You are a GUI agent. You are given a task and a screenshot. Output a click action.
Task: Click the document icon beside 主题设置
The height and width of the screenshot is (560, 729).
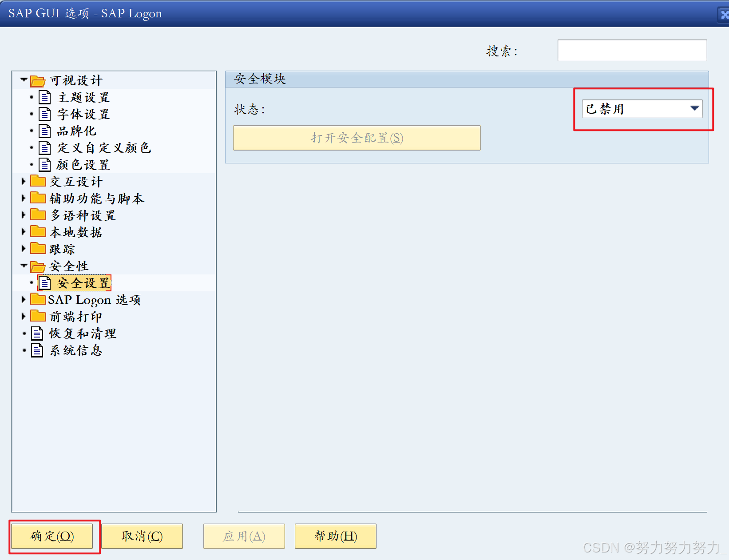pos(45,97)
